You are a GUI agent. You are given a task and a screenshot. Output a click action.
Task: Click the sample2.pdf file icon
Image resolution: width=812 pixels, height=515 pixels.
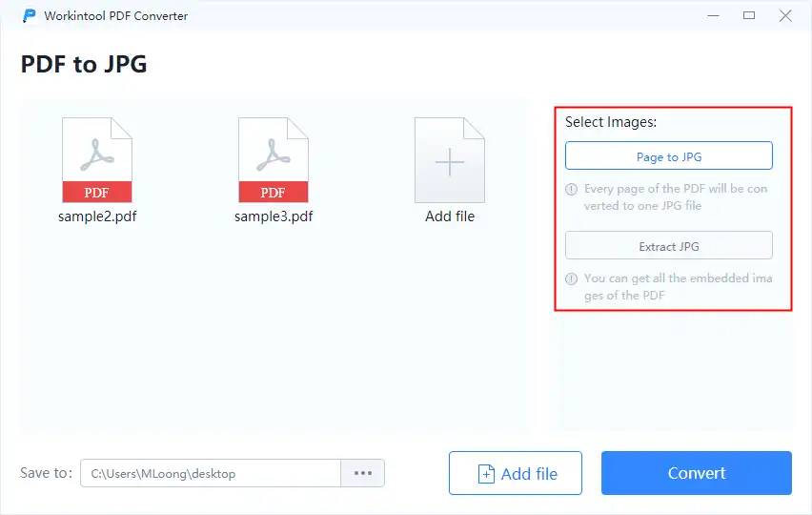[x=97, y=159]
